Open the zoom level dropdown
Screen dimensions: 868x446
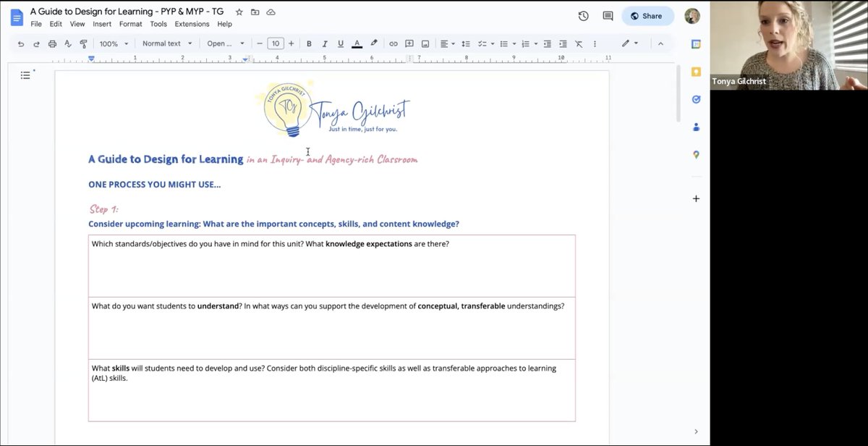114,43
